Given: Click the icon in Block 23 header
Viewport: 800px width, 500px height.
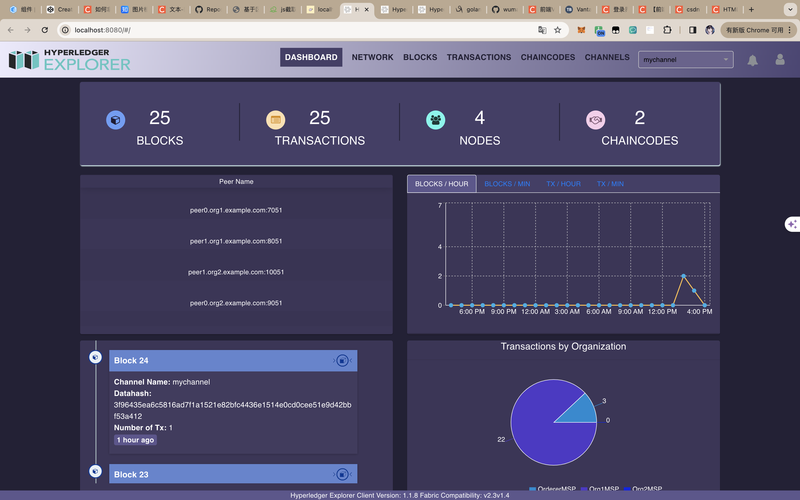Looking at the screenshot, I should (343, 474).
